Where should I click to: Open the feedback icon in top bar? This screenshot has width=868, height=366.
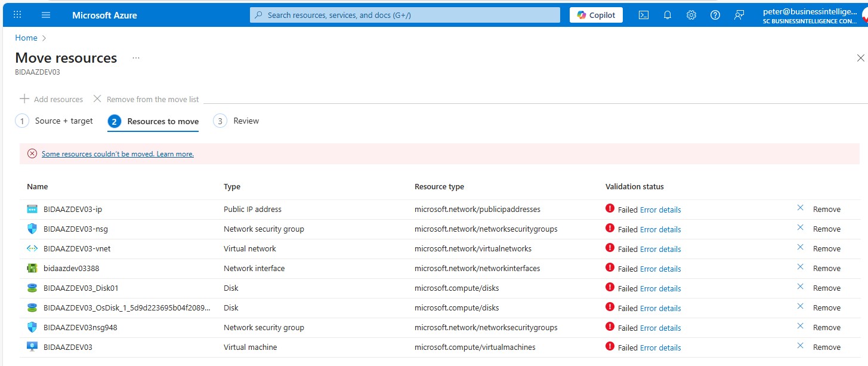pos(739,15)
